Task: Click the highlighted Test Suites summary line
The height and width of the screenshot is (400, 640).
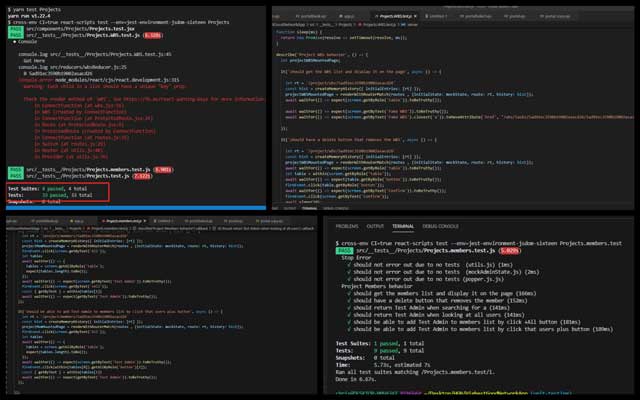Action: click(x=52, y=186)
